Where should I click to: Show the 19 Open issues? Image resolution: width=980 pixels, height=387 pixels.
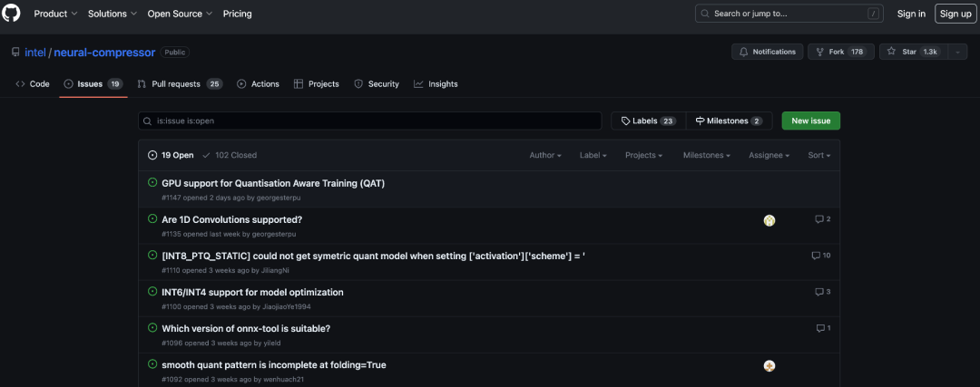coord(171,155)
